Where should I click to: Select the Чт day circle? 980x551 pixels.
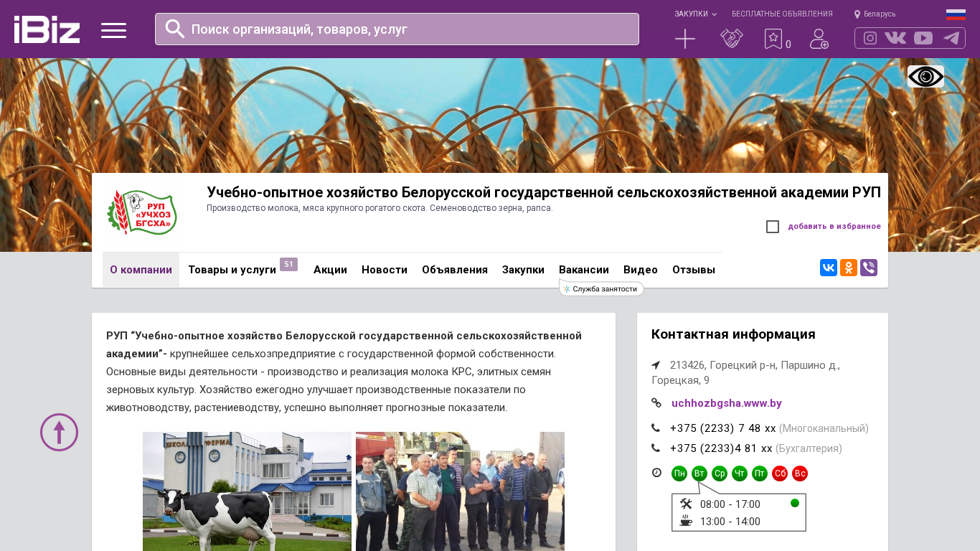point(740,474)
